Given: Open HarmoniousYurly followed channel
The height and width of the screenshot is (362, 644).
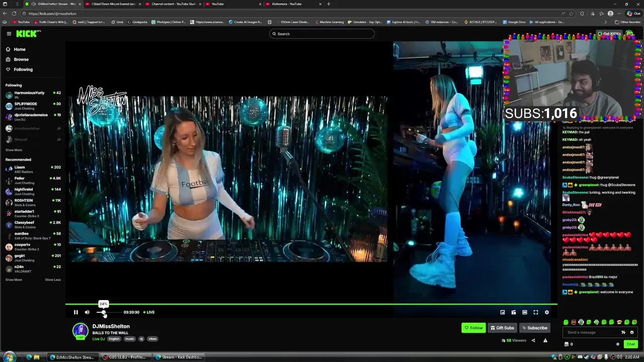Looking at the screenshot, I should [33, 95].
